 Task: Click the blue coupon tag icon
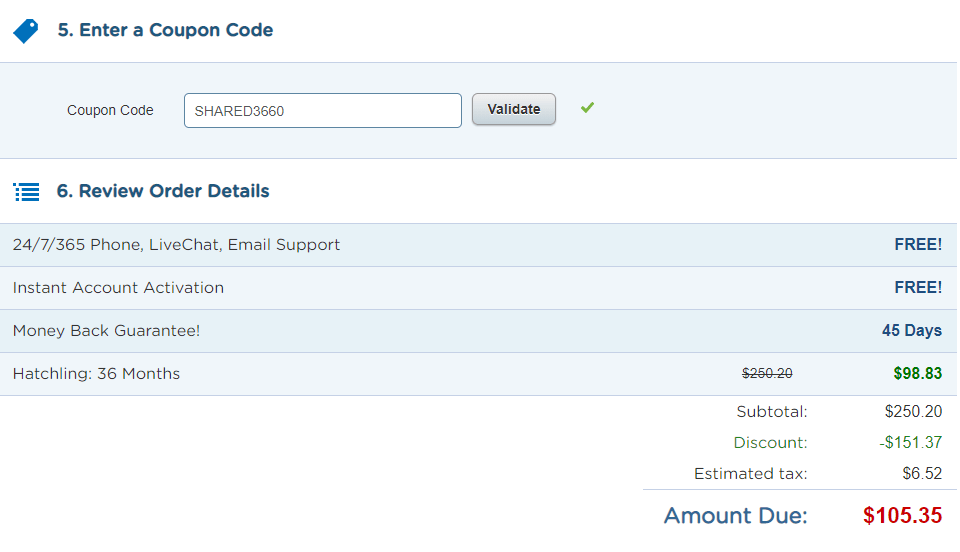[25, 31]
